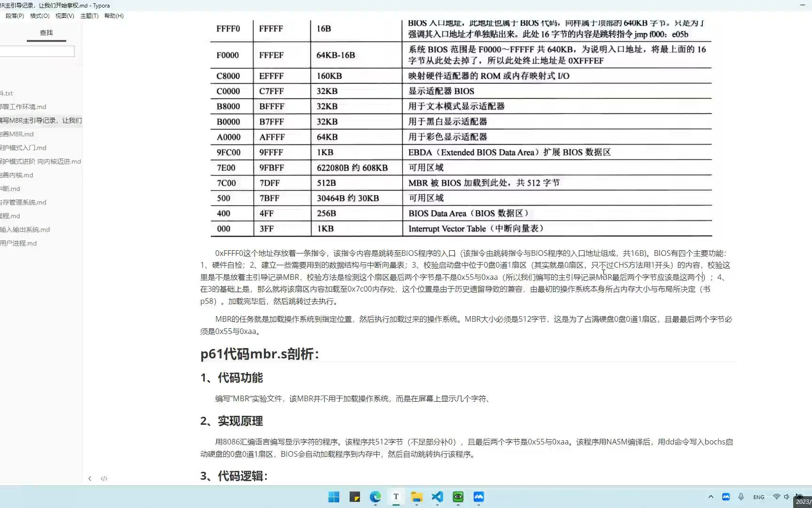Click table cell F0000
This screenshot has height=508, width=812.
click(227, 55)
